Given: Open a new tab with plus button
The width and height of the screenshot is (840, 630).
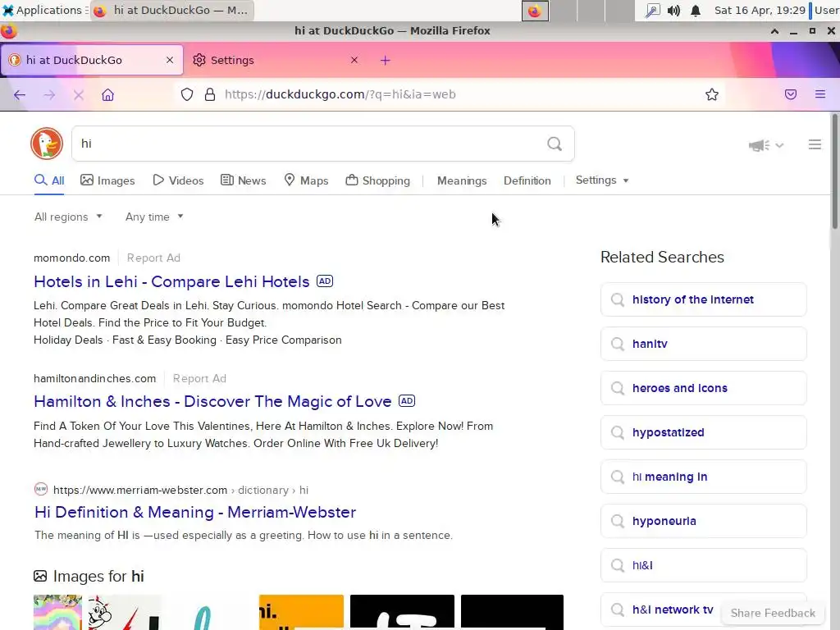Looking at the screenshot, I should click(x=386, y=60).
